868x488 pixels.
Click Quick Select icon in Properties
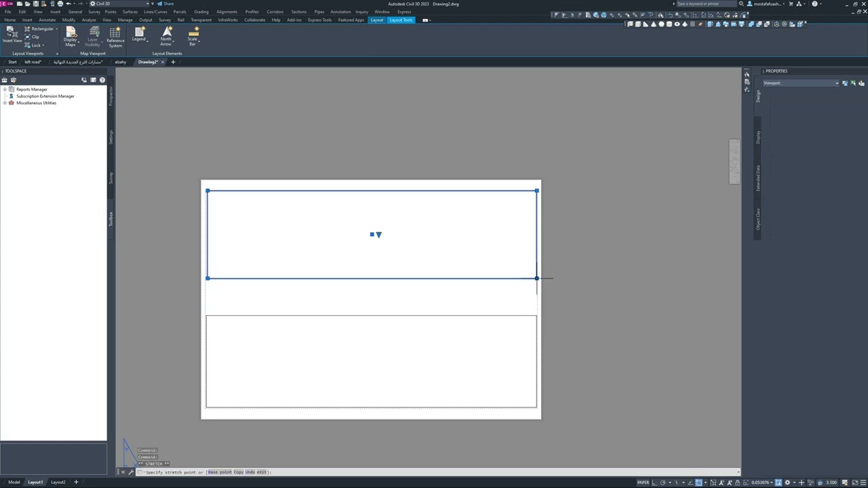click(862, 83)
